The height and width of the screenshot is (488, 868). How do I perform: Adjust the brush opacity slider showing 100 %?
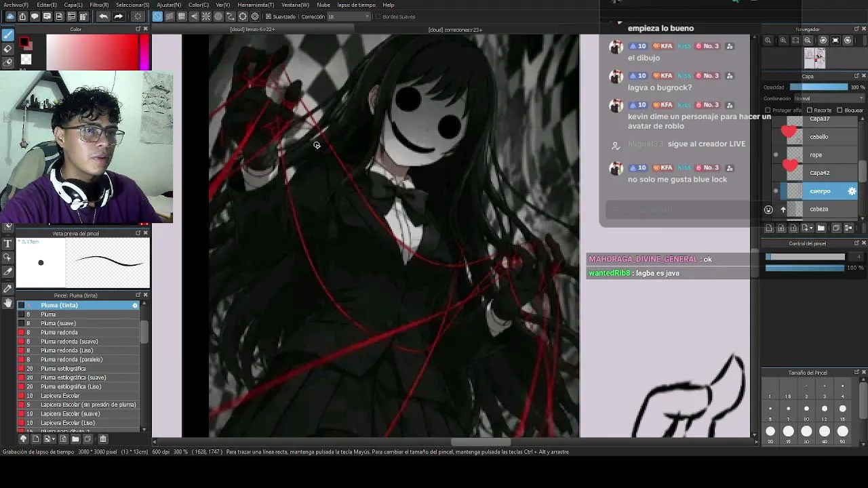806,268
